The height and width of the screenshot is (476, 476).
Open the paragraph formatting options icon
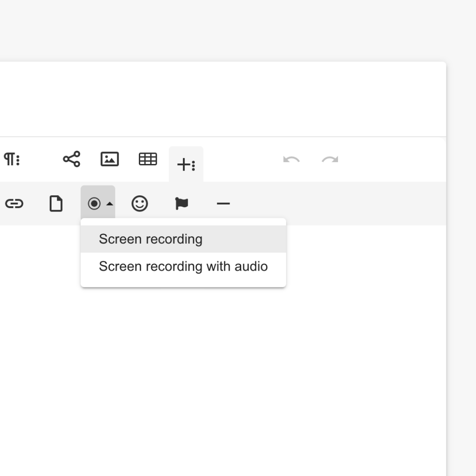[x=12, y=159]
